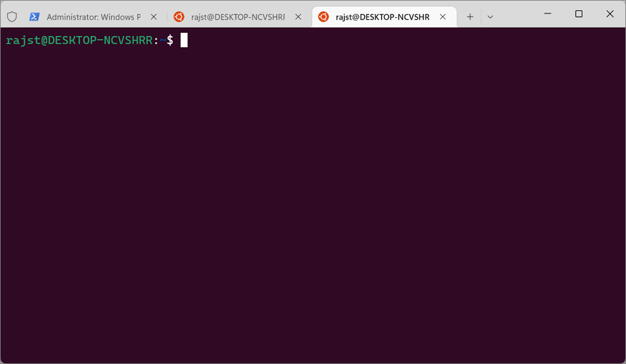Open a new tab with the plus button
This screenshot has width=626, height=364.
[x=470, y=17]
